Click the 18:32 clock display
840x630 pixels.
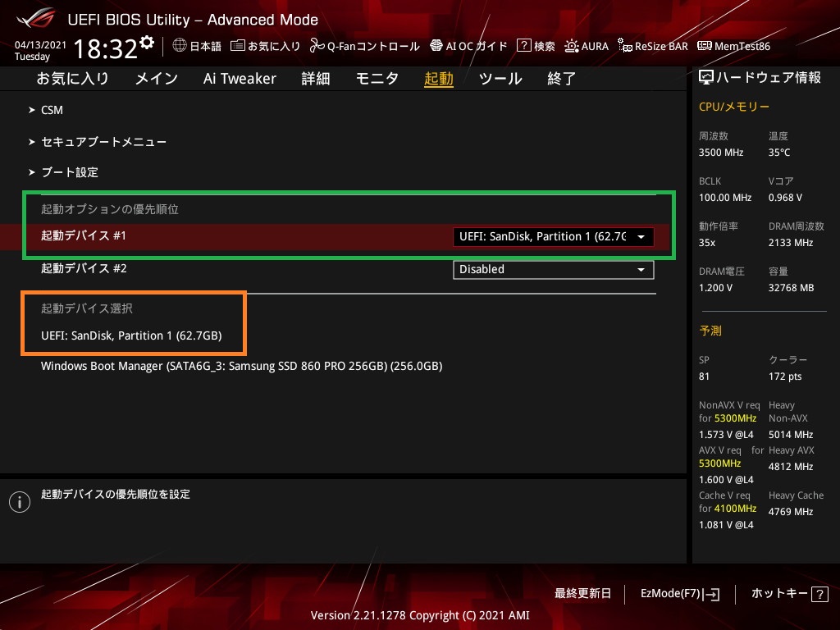[106, 48]
